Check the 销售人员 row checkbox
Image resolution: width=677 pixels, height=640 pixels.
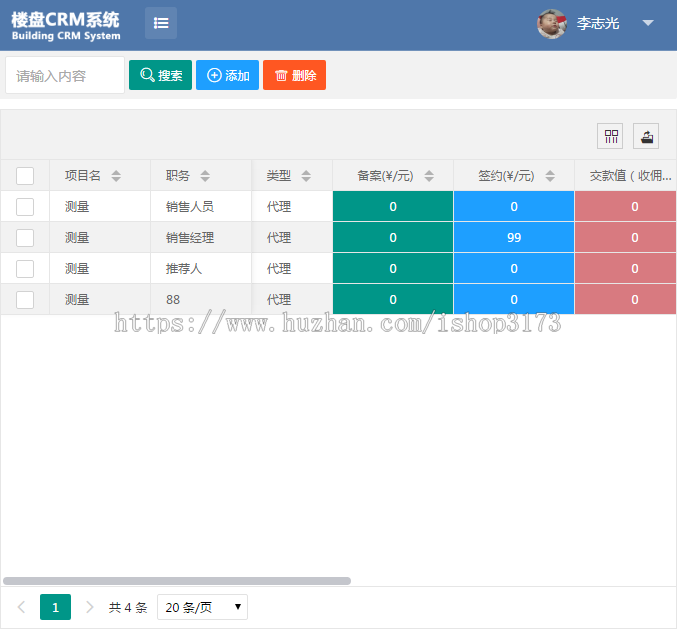click(x=25, y=207)
